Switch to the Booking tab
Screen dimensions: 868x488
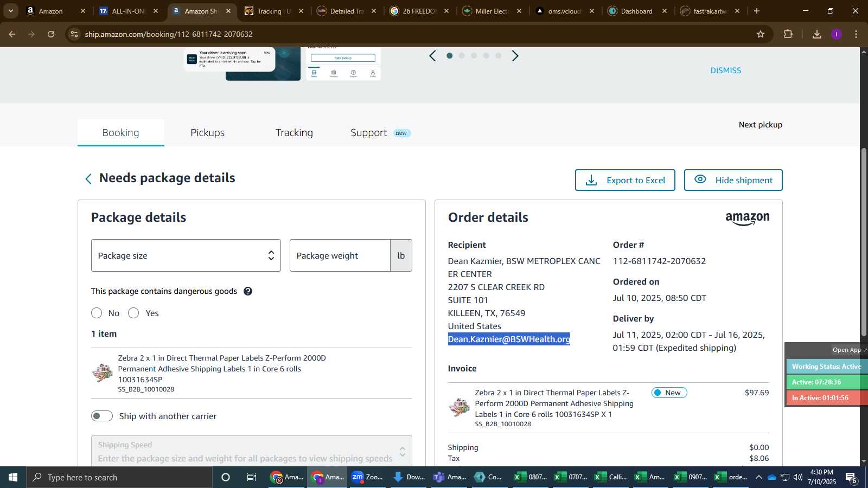pos(120,133)
